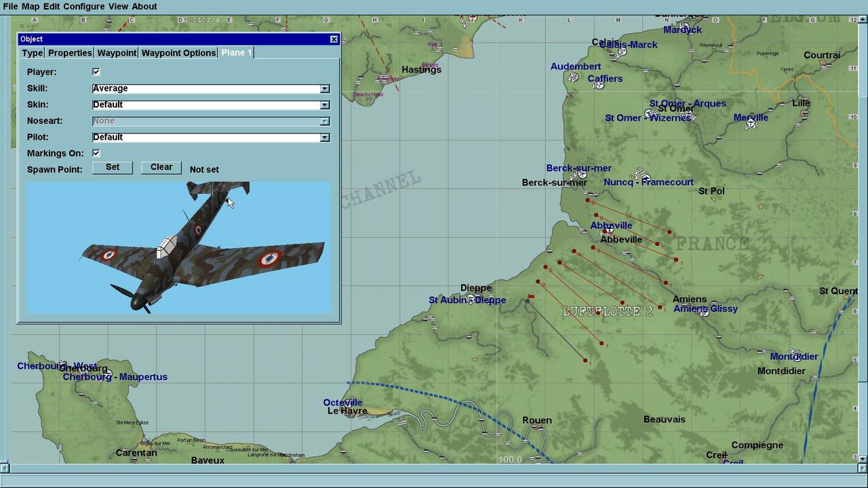Click the map's vertical scrollbar
868x488 pixels.
(x=863, y=239)
